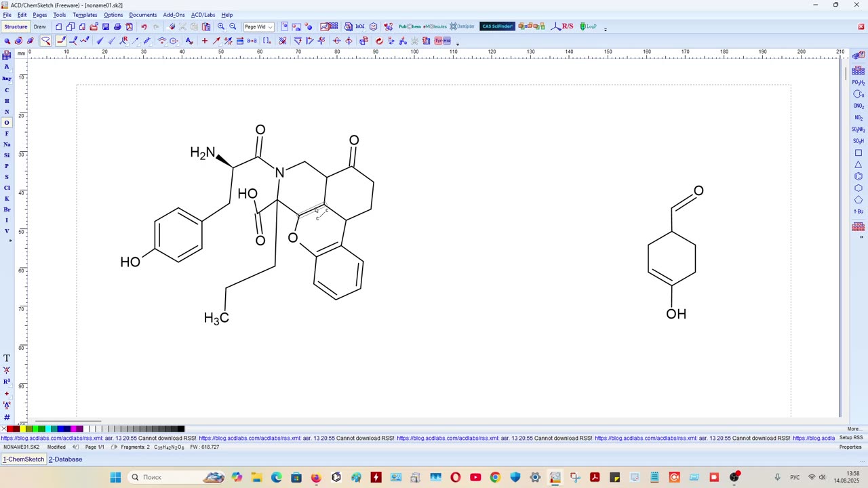Open Windows Start menu
The image size is (868, 488).
tap(115, 477)
